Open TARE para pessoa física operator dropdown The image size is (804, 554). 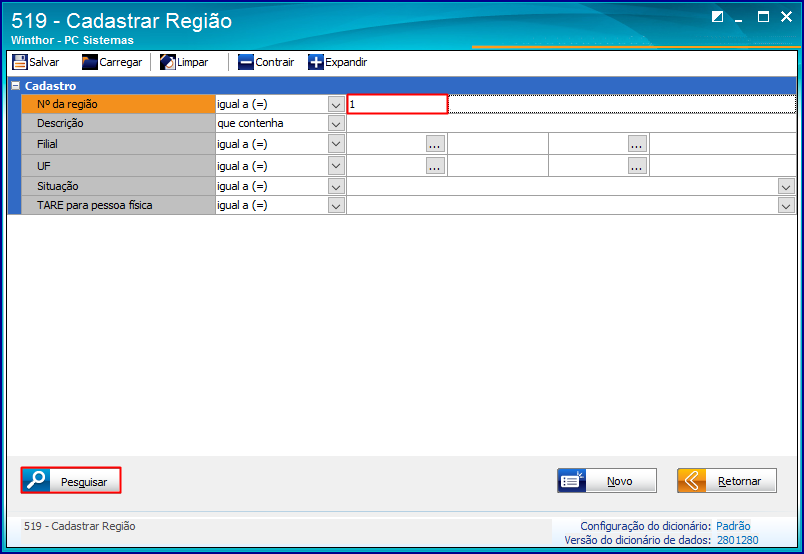(x=336, y=206)
